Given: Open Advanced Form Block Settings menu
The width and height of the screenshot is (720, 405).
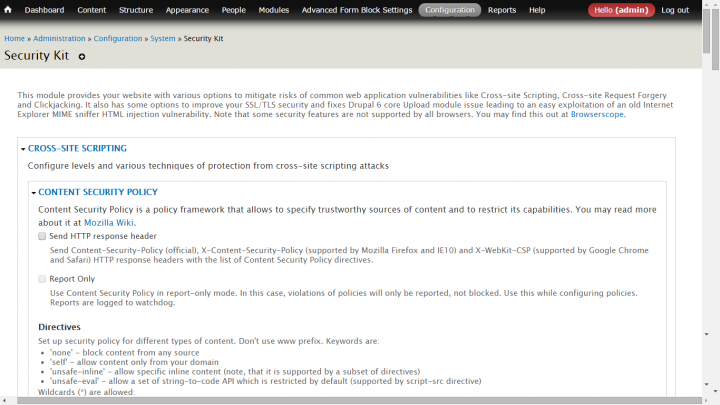Looking at the screenshot, I should 357,10.
